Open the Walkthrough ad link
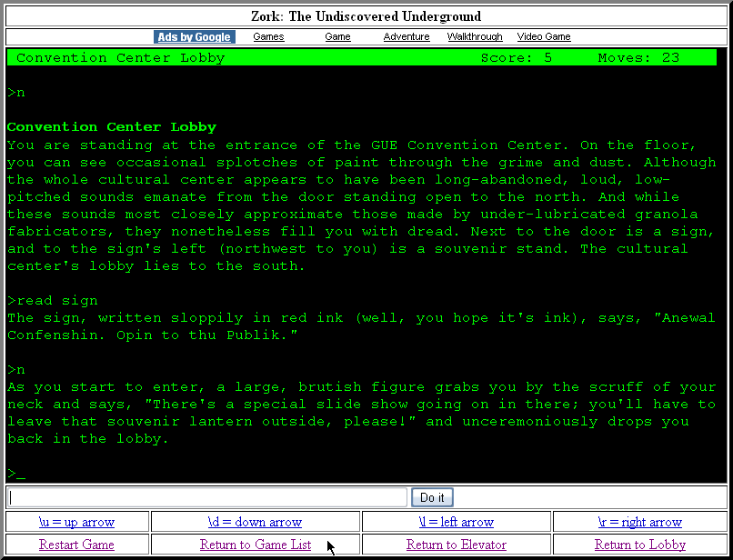This screenshot has height=560, width=733. click(x=475, y=37)
